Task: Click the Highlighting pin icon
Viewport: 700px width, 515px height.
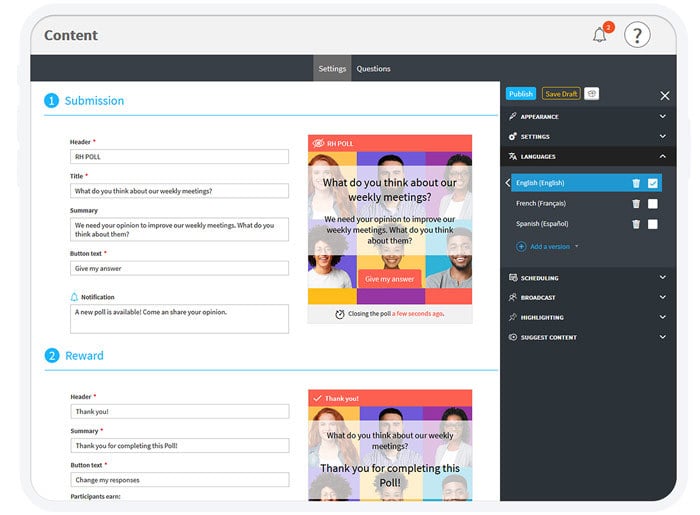Action: (x=513, y=317)
